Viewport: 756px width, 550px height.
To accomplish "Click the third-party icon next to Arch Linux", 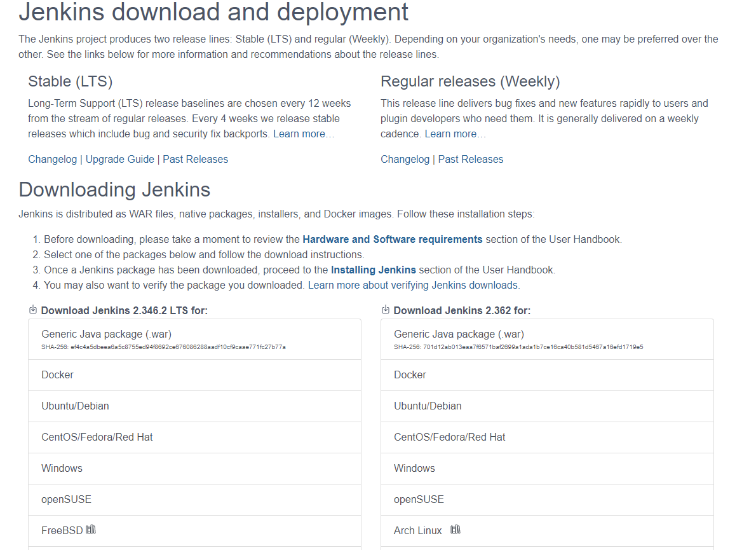I will tap(455, 530).
